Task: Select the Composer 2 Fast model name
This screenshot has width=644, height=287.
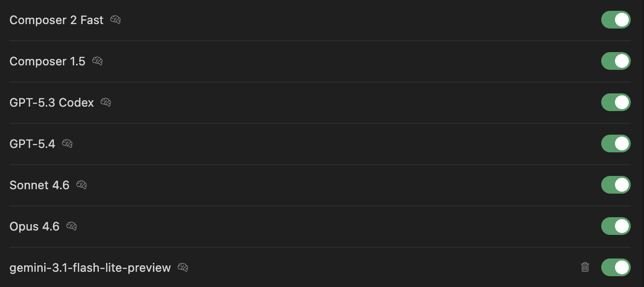Action: click(57, 20)
